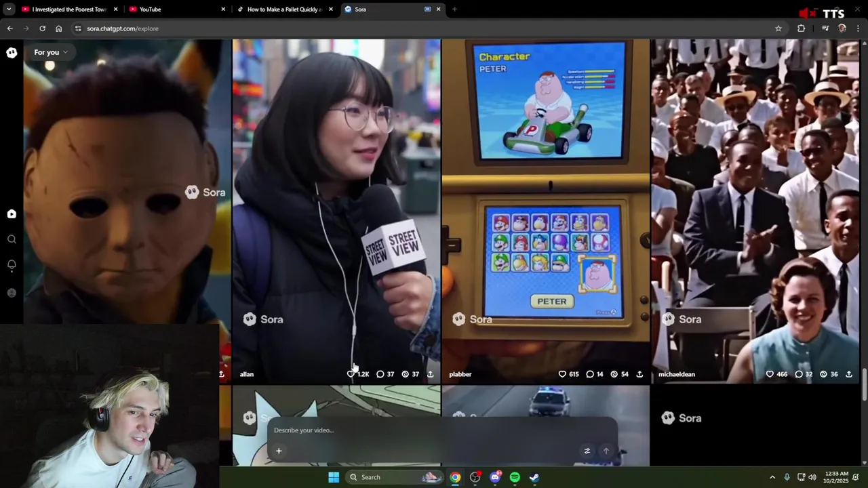868x488 pixels.
Task: Share michaeldean's video
Action: pyautogui.click(x=849, y=374)
